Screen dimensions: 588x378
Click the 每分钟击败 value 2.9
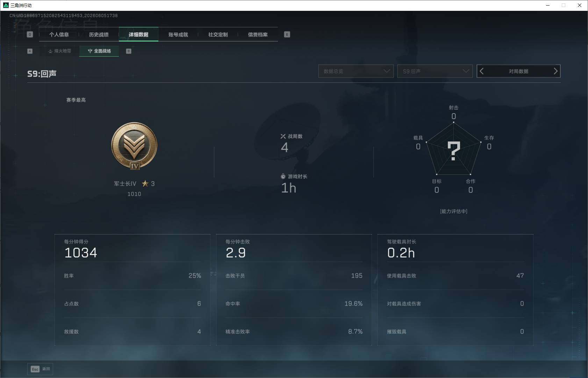[x=236, y=253]
